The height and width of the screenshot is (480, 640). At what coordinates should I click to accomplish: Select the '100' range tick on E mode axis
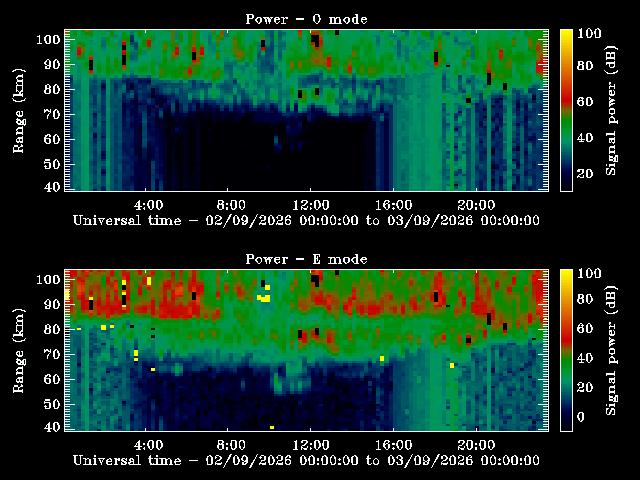pyautogui.click(x=49, y=280)
